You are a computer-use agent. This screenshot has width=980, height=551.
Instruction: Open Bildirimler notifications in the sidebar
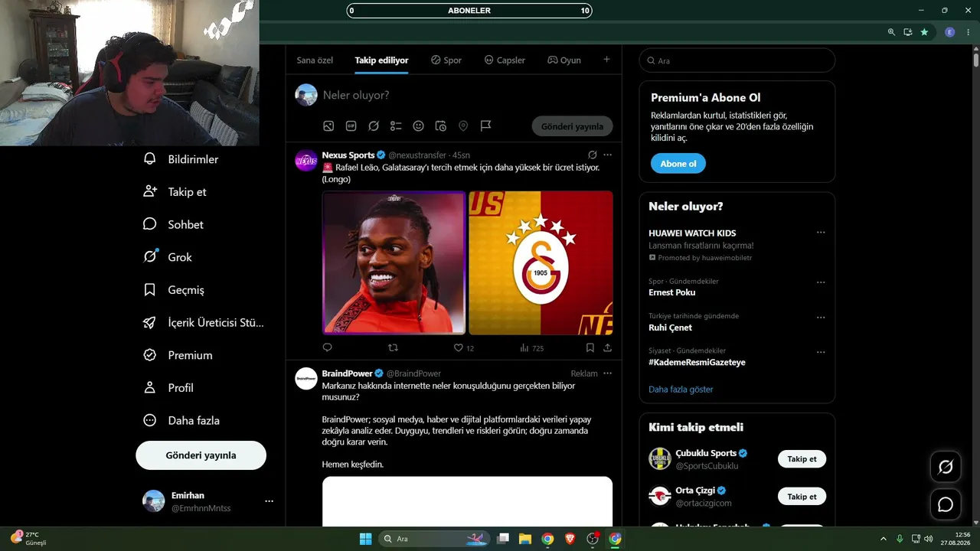pyautogui.click(x=181, y=159)
